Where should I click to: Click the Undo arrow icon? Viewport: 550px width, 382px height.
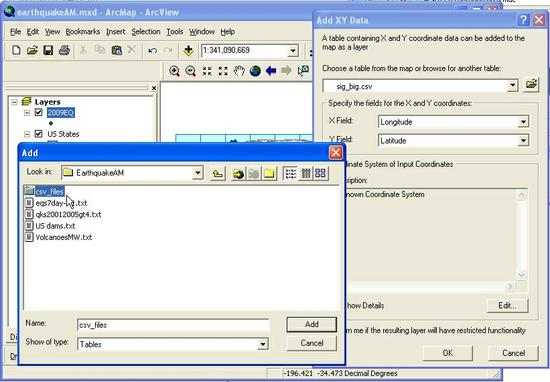tap(152, 51)
